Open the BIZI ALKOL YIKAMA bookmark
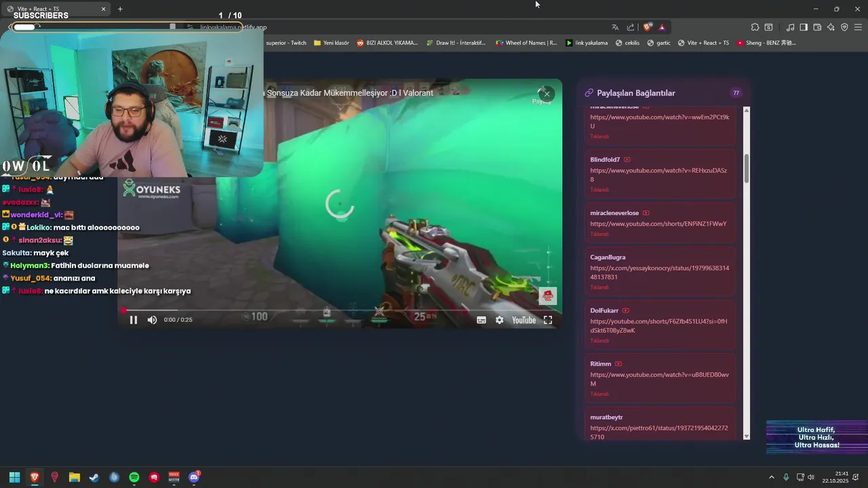The height and width of the screenshot is (488, 868). pos(387,43)
